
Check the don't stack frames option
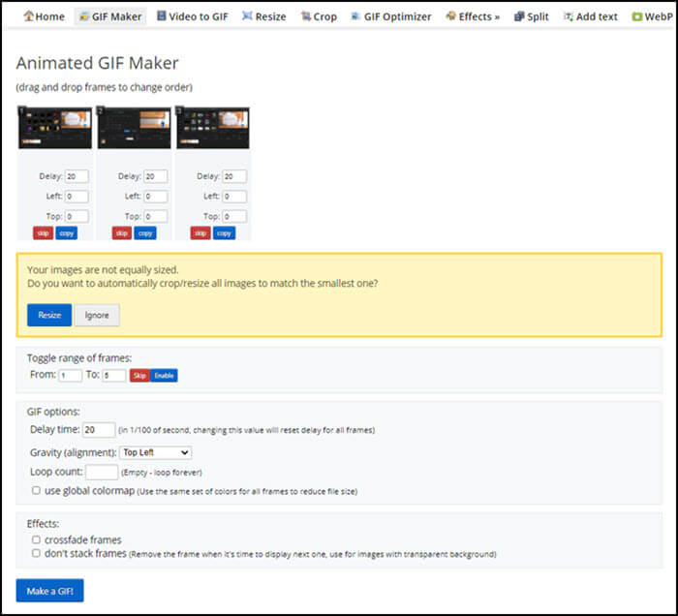tap(36, 554)
